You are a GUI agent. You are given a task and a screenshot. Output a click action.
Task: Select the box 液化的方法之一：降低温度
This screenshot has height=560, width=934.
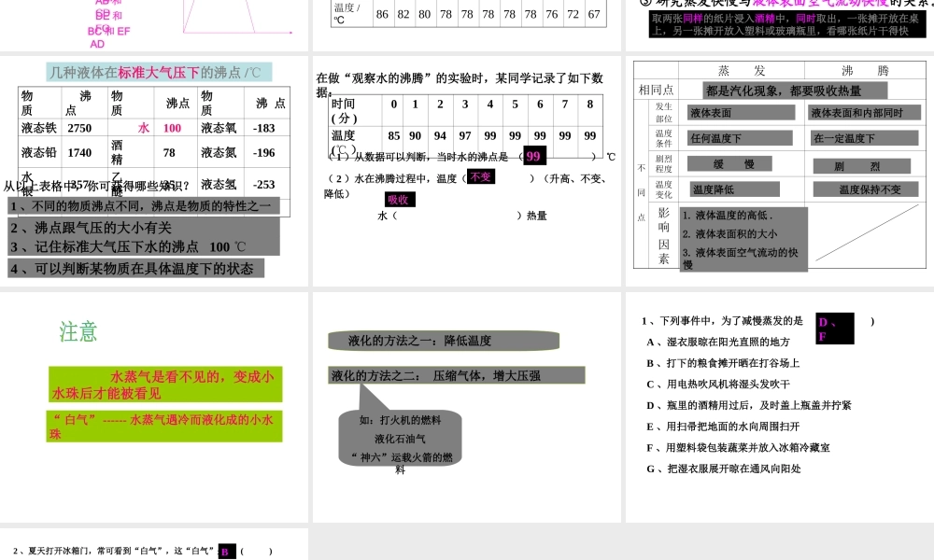[444, 341]
